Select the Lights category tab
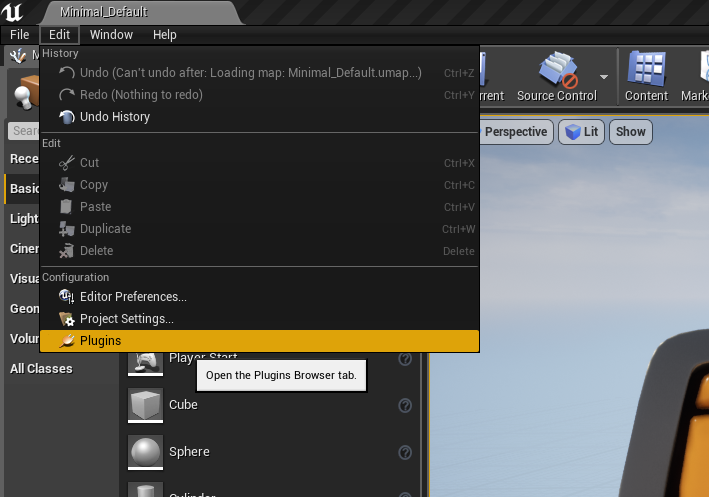The height and width of the screenshot is (497, 709). pyautogui.click(x=23, y=219)
